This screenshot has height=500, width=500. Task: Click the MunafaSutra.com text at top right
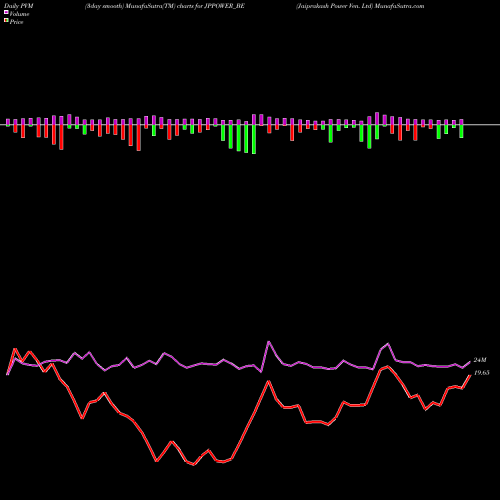click(399, 6)
